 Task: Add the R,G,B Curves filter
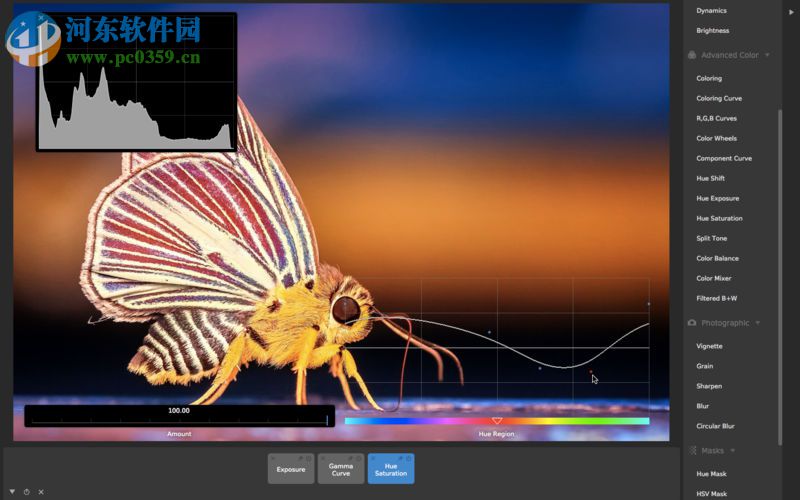click(x=716, y=118)
